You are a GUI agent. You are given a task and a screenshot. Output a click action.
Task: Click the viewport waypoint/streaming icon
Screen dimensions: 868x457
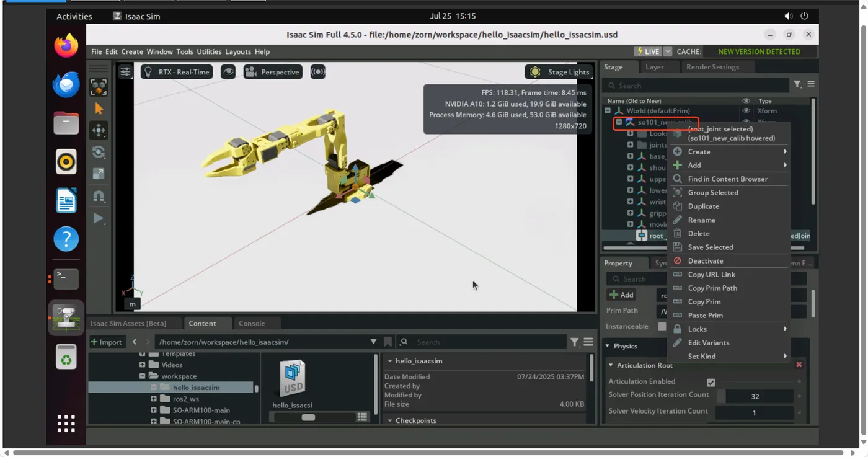point(317,72)
